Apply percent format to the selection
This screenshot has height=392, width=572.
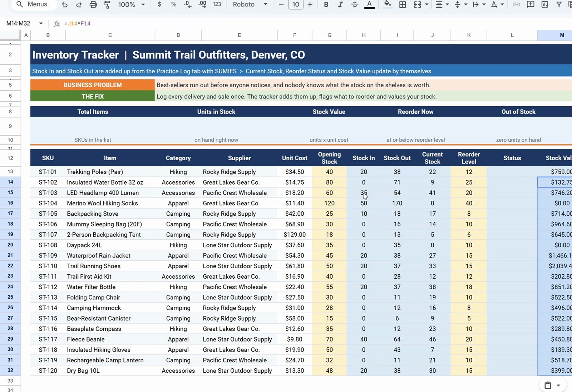point(174,5)
